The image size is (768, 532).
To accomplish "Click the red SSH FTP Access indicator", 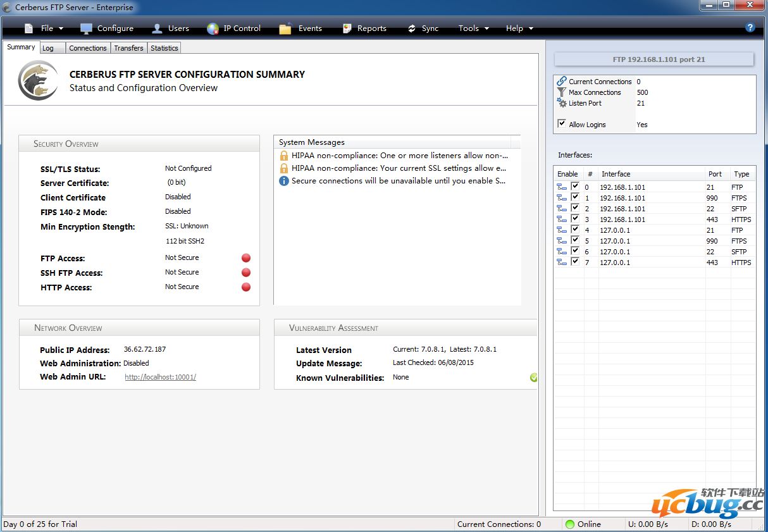I will point(246,273).
